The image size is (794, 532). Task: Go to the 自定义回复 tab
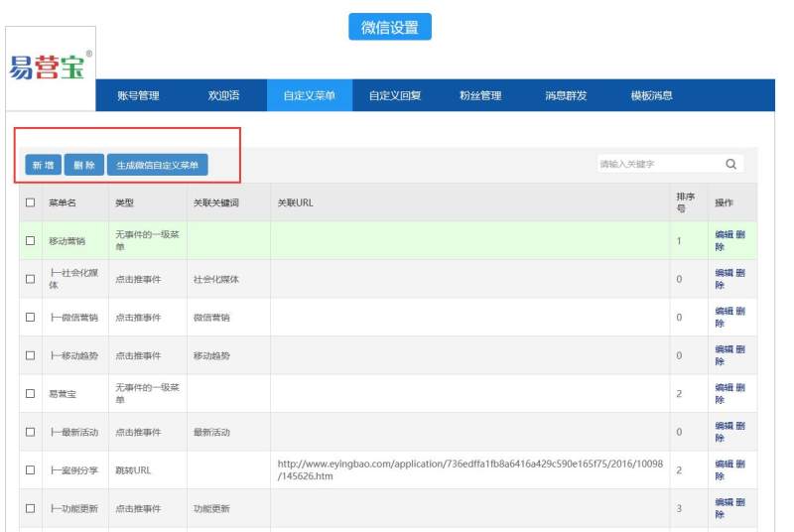point(395,96)
